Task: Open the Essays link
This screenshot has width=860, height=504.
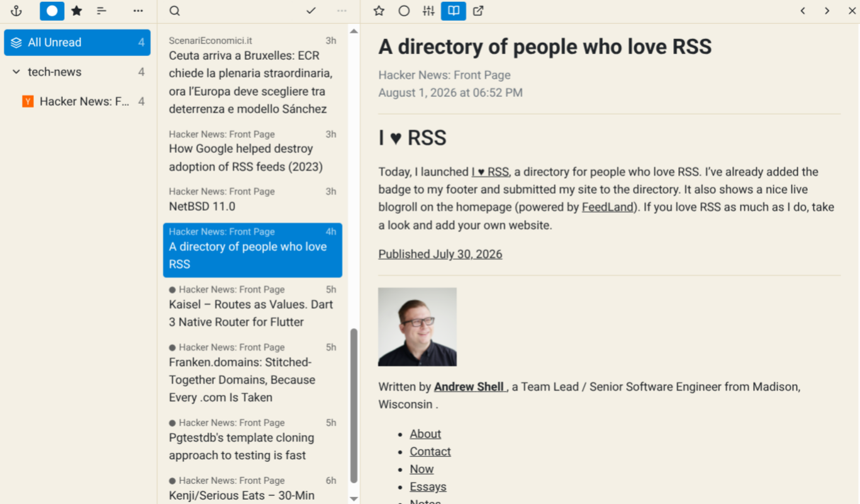Action: click(428, 487)
